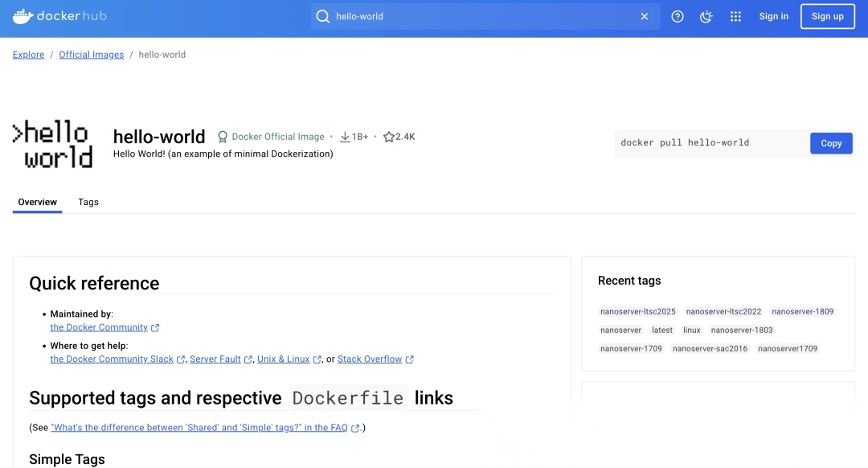The width and height of the screenshot is (868, 468).
Task: Click the Docker Hub logo
Action: coord(59,16)
